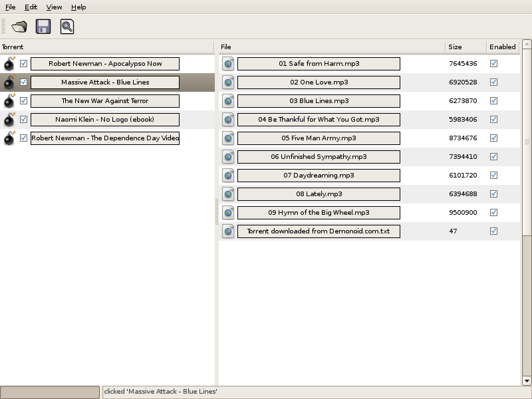The height and width of the screenshot is (399, 532).
Task: Toggle checkbox for The New War Against Terror
Action: point(23,101)
